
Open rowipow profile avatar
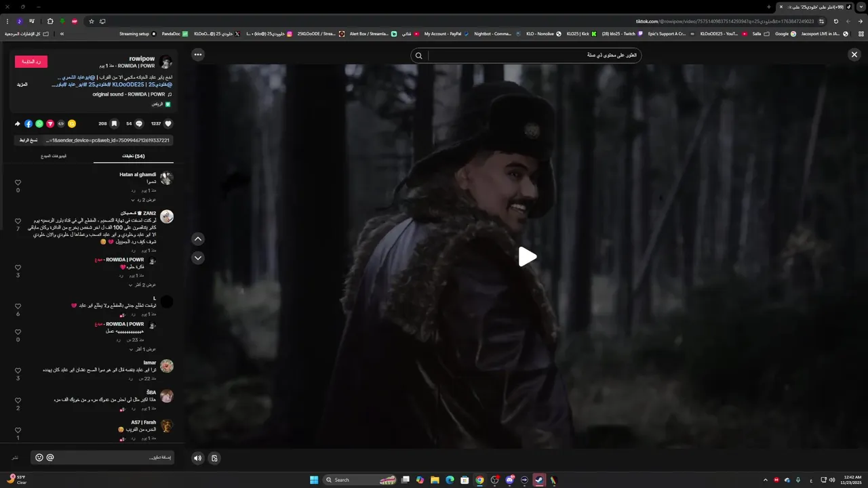click(x=165, y=62)
